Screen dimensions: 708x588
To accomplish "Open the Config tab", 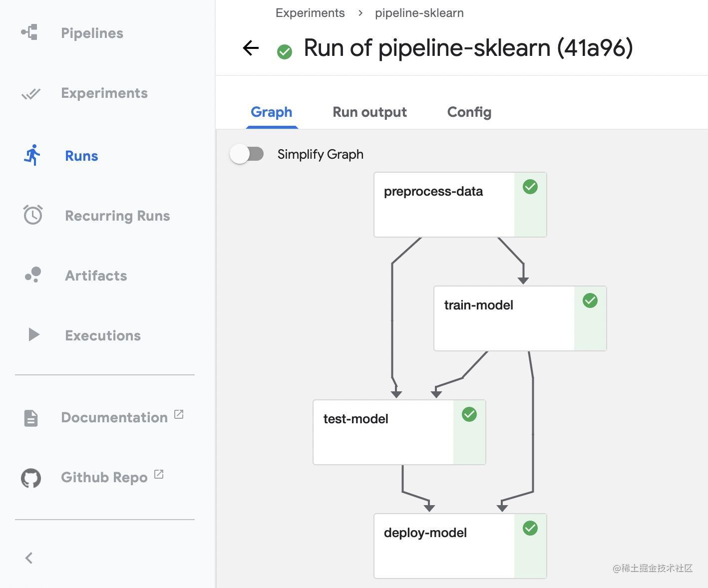I will 468,112.
